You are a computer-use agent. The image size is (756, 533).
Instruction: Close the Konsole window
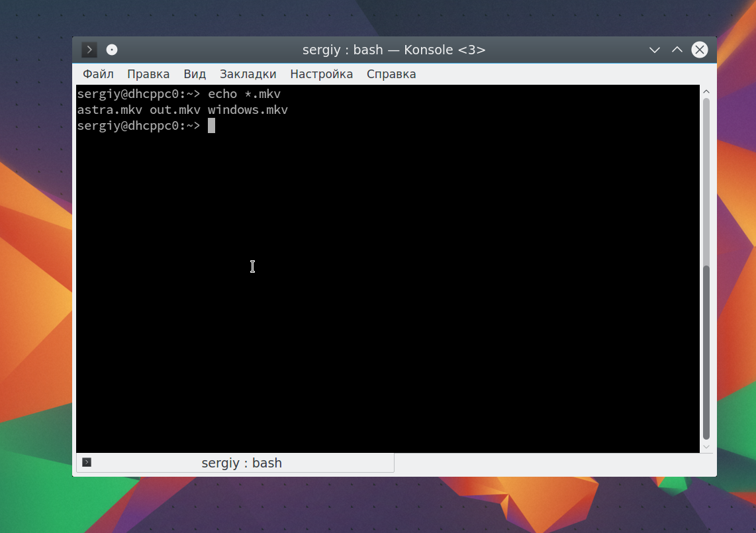pos(700,50)
